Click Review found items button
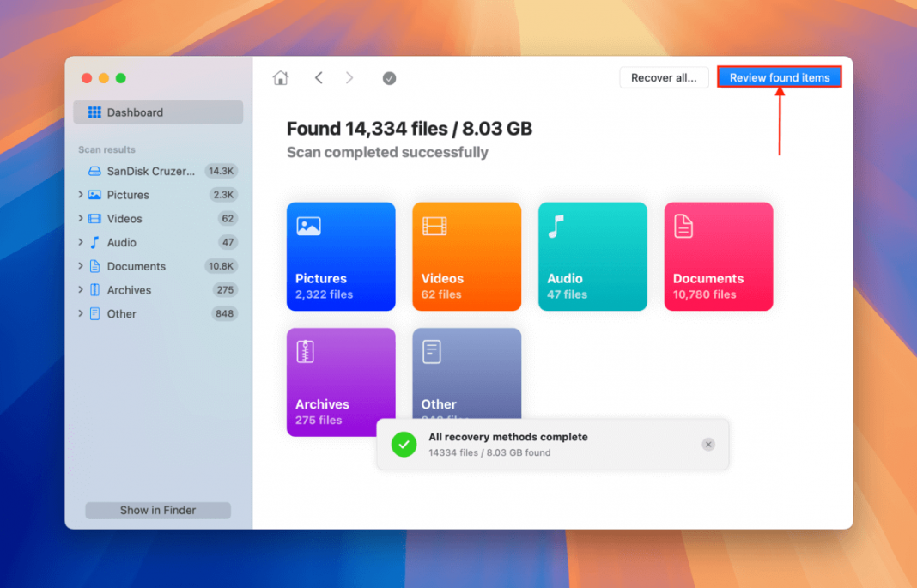This screenshot has height=588, width=917. 779,77
